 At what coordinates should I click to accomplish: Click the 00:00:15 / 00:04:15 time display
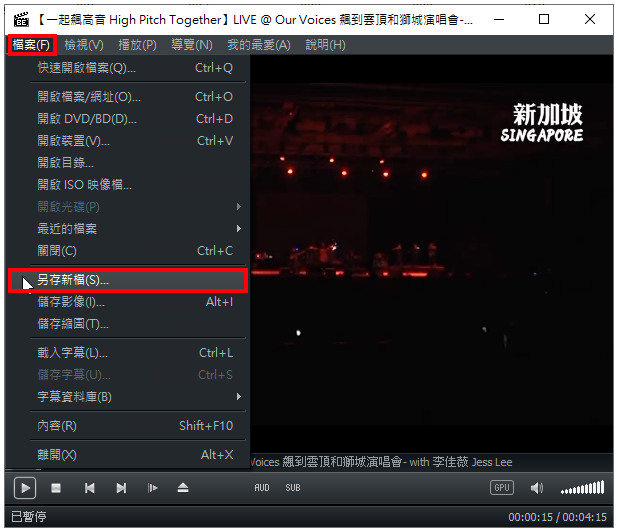(557, 517)
